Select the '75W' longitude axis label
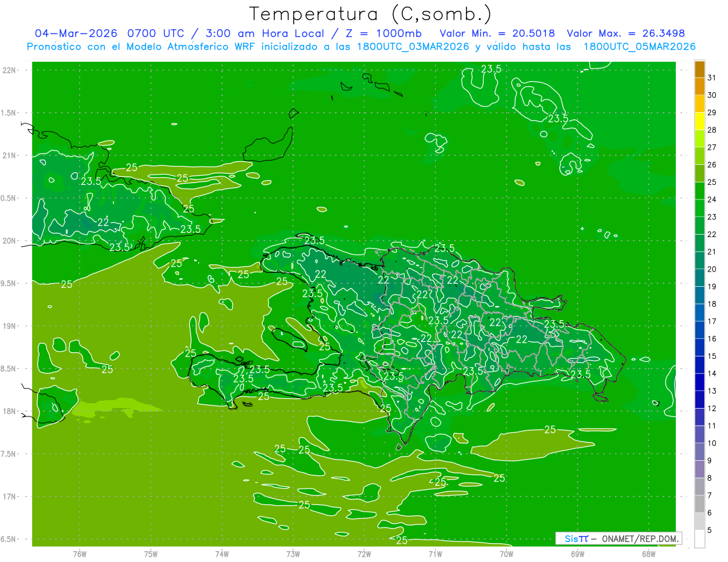728x562 pixels. [150, 553]
